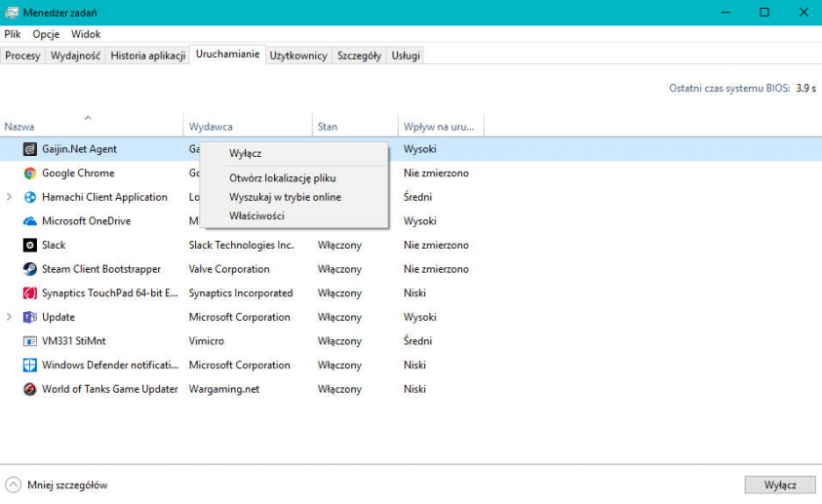Click the Hamachi Client Application icon
Image resolution: width=822 pixels, height=504 pixels.
point(29,197)
